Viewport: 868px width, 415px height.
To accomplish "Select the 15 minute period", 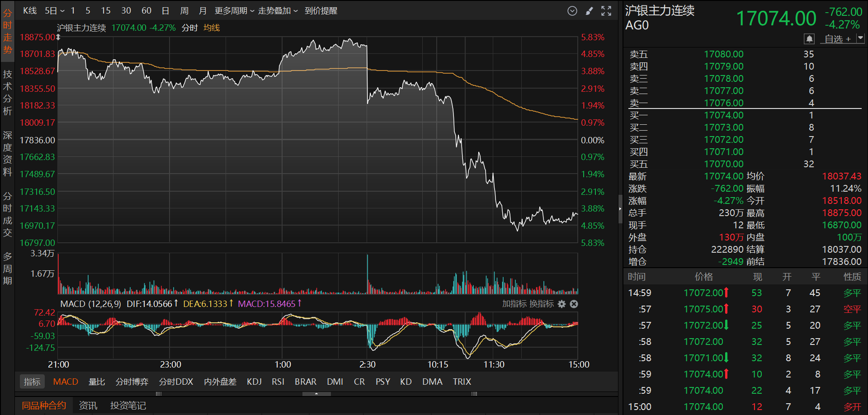I will point(106,11).
